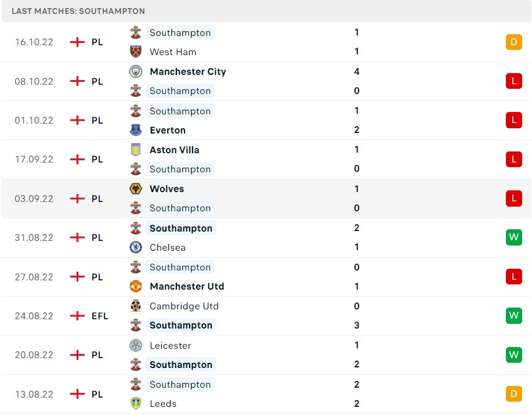Screen dimensions: 532x415
Task: Click the Manchester Utd club crest
Action: 136,286
